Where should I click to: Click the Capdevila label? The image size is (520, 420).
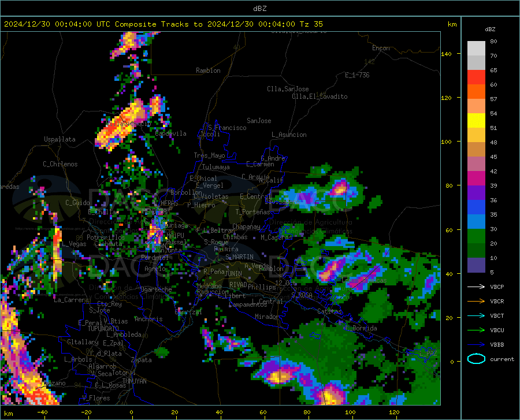click(170, 133)
